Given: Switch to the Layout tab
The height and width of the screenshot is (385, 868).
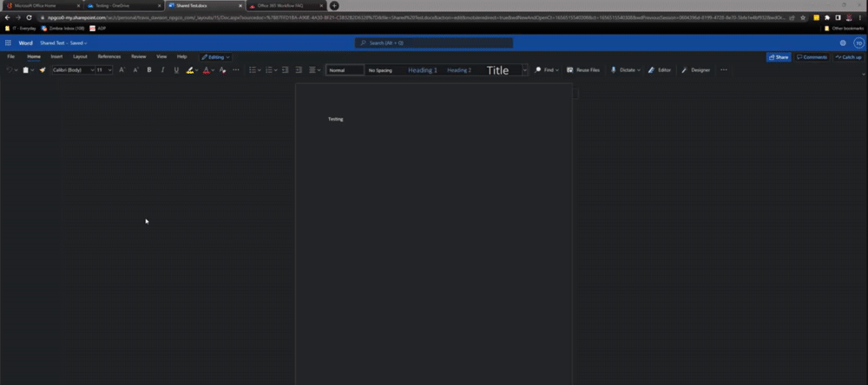Looking at the screenshot, I should pos(80,56).
